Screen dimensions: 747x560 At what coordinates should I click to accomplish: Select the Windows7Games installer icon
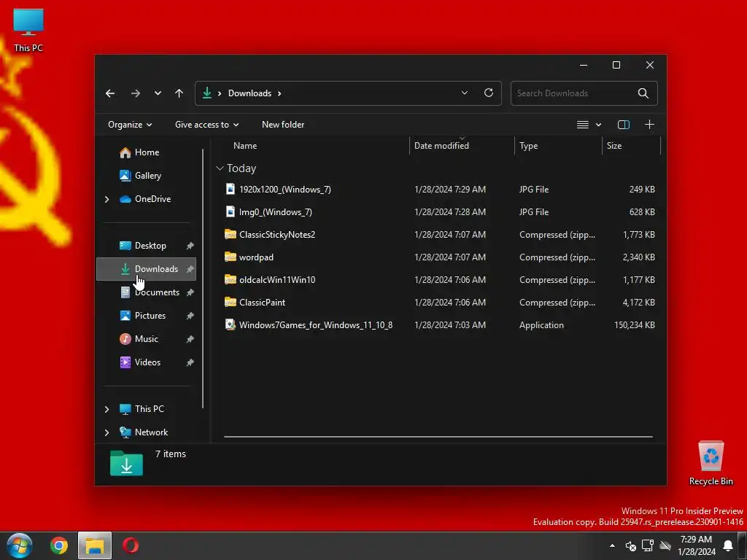230,324
